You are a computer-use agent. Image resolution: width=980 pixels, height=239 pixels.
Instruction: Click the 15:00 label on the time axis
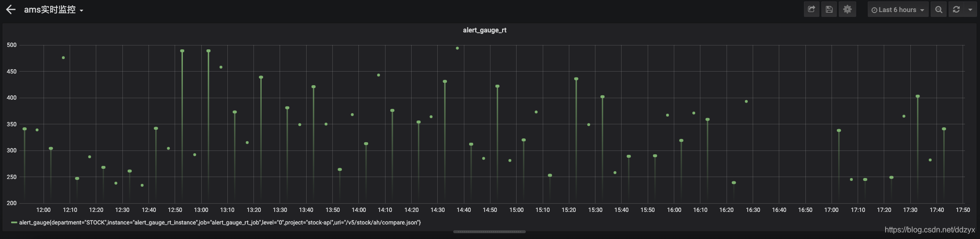[x=516, y=210]
